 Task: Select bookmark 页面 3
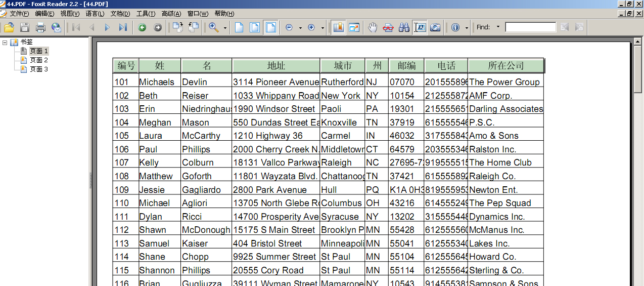click(38, 69)
